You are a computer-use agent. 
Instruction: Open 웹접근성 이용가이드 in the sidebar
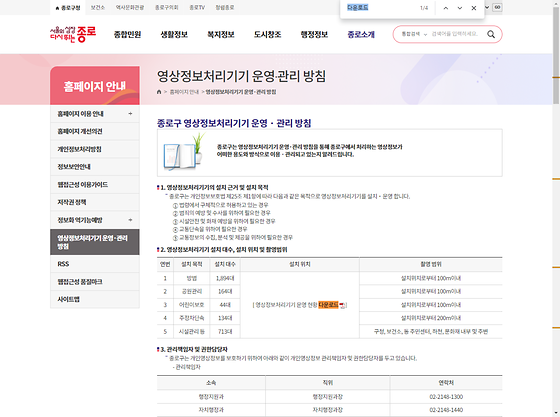95,185
